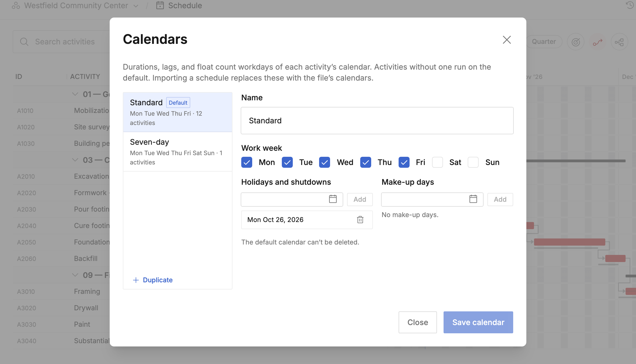The image size is (636, 364).
Task: Click the calendar Name input field
Action: click(377, 121)
